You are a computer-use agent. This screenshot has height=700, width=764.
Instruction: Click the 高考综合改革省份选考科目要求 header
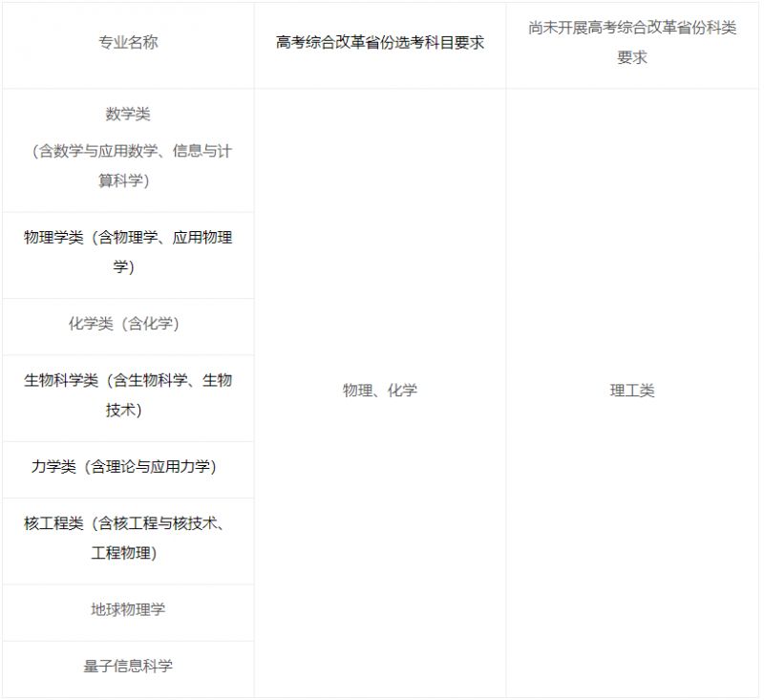(380, 45)
